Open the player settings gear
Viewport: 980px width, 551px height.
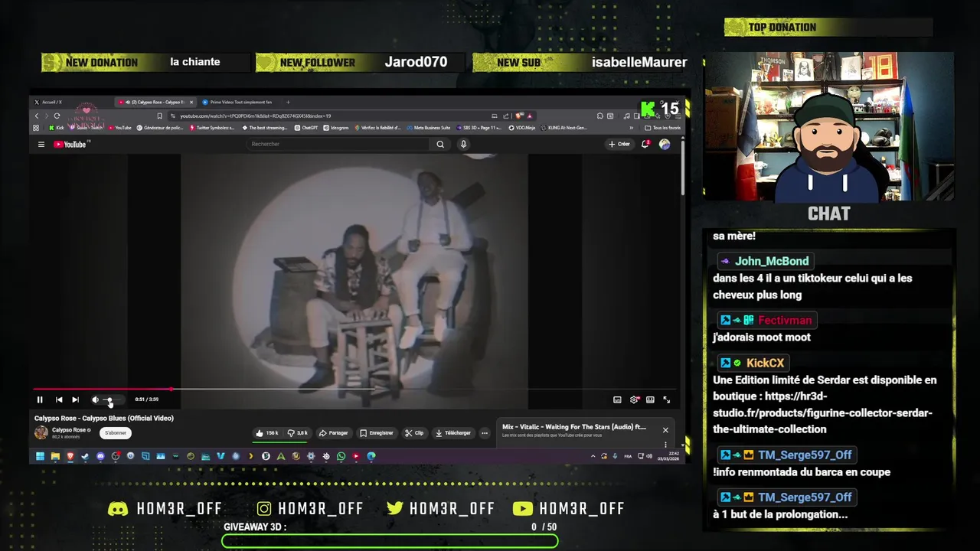click(x=634, y=399)
